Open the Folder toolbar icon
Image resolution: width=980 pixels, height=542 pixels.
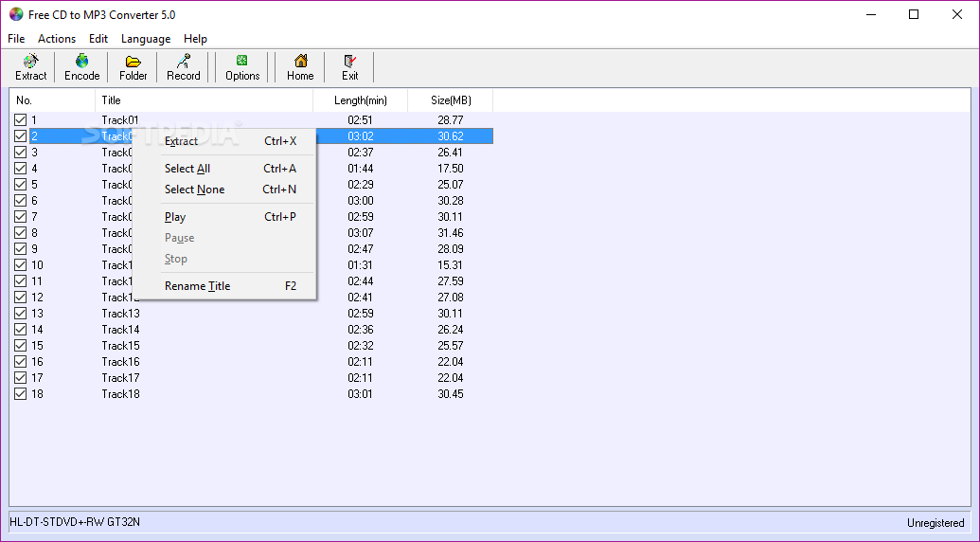point(134,67)
